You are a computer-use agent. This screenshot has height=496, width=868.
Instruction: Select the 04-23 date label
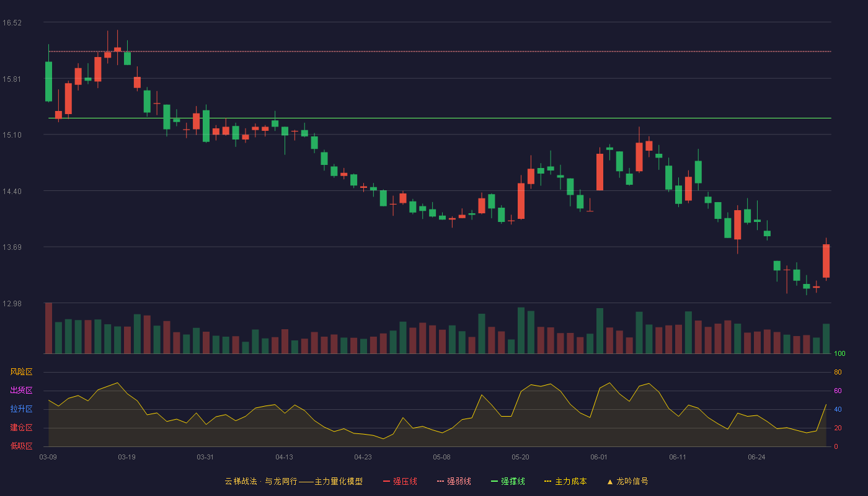[363, 457]
